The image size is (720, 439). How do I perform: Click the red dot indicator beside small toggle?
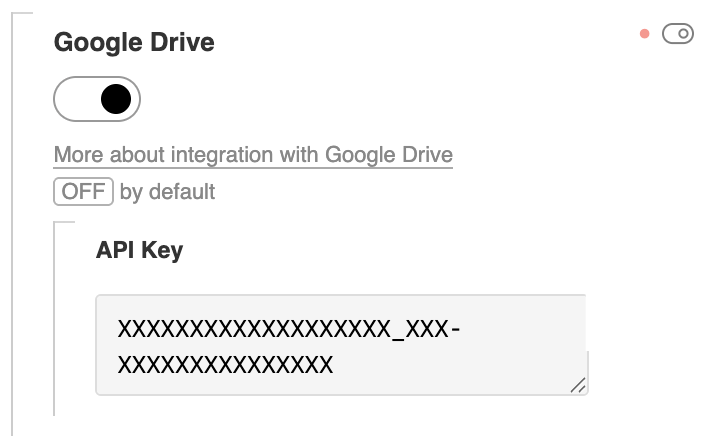645,34
